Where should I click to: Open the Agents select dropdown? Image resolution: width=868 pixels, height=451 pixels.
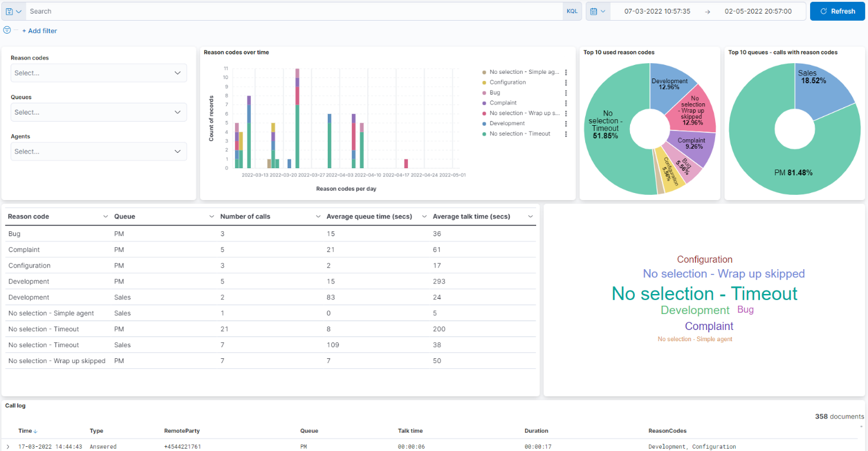point(99,152)
